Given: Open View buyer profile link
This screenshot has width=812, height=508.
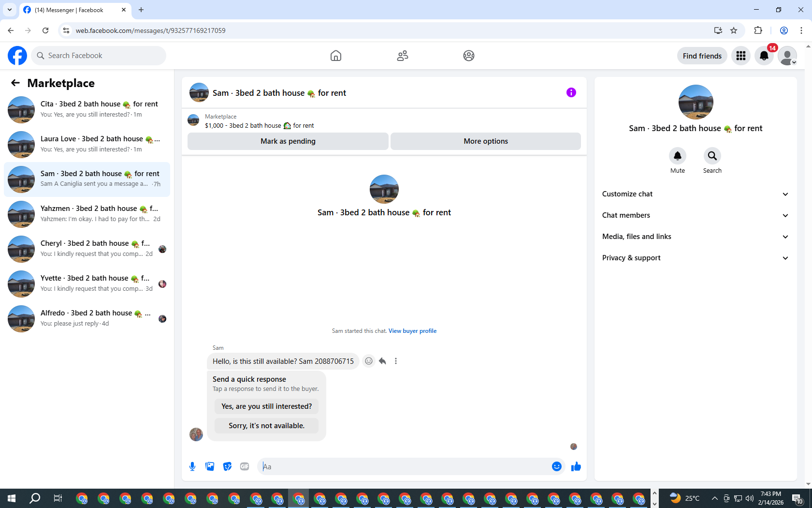Looking at the screenshot, I should click(x=412, y=331).
